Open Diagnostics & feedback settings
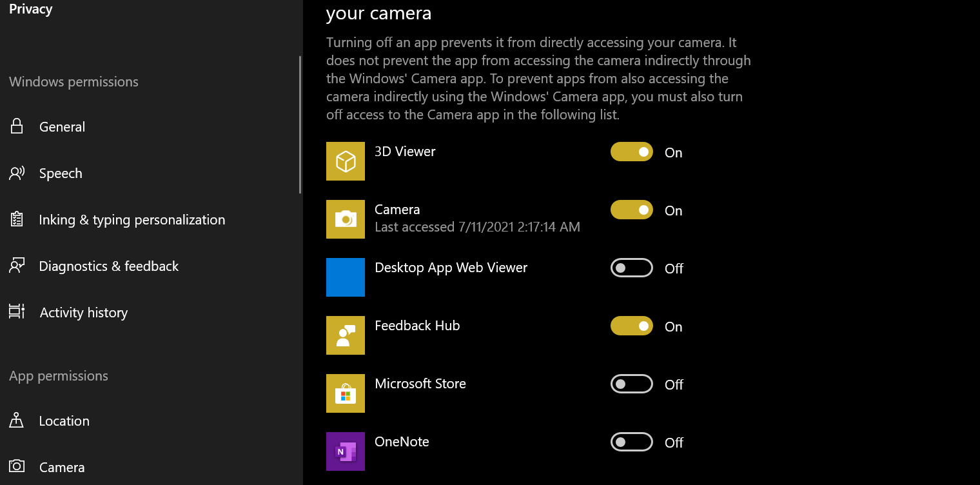Viewport: 980px width, 485px height. click(x=108, y=266)
